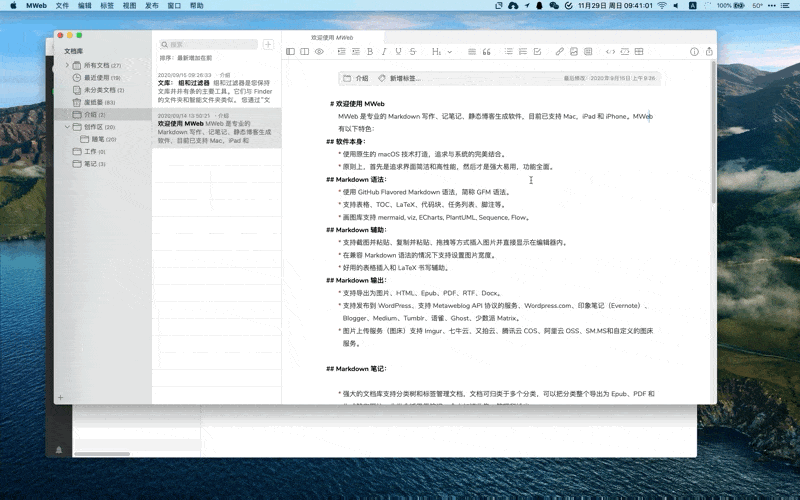The height and width of the screenshot is (500, 800).
Task: Open the 编辑 menu
Action: tap(85, 6)
